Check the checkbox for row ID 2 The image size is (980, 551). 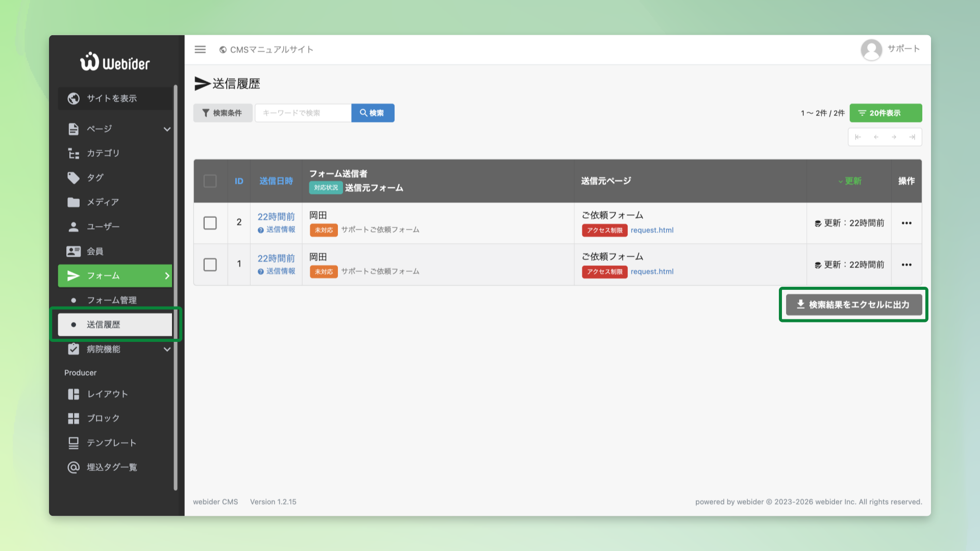210,223
